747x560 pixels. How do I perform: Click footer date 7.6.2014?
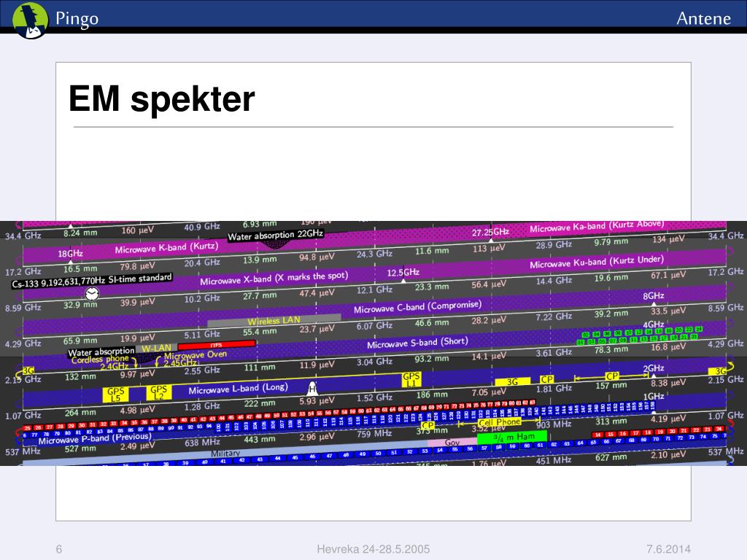(x=668, y=549)
